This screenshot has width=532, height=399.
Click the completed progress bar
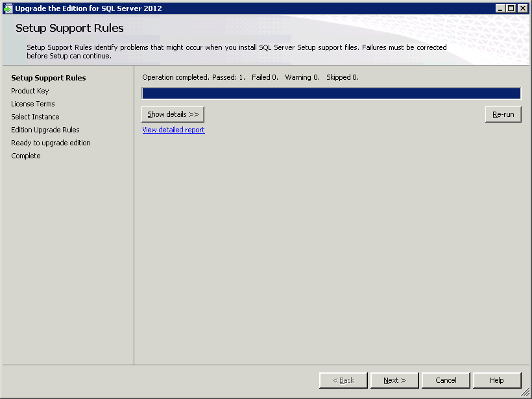coord(331,93)
